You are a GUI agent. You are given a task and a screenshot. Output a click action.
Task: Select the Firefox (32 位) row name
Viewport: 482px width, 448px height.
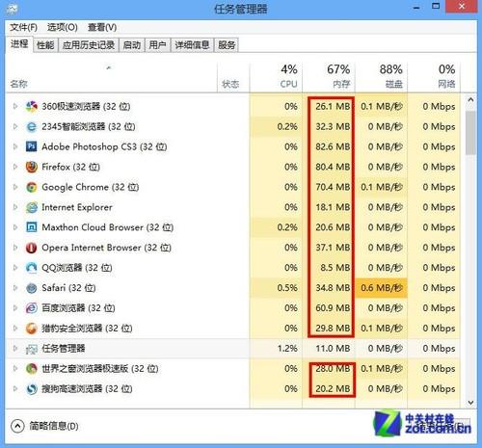coord(71,167)
